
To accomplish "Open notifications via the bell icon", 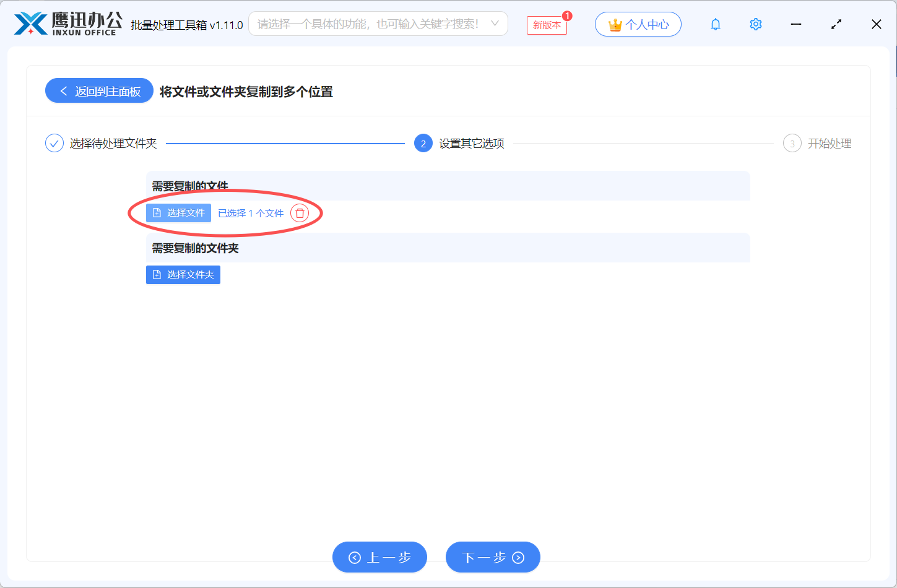I will [x=716, y=24].
